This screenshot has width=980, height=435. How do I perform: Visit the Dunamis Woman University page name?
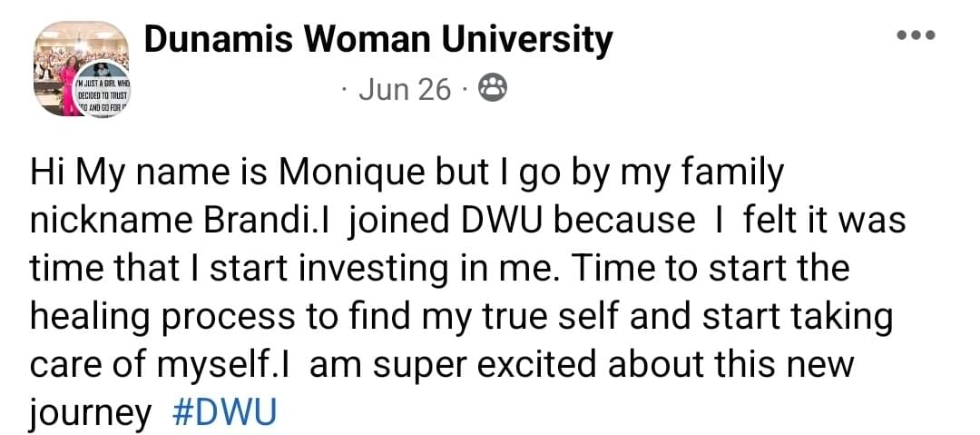click(x=378, y=40)
